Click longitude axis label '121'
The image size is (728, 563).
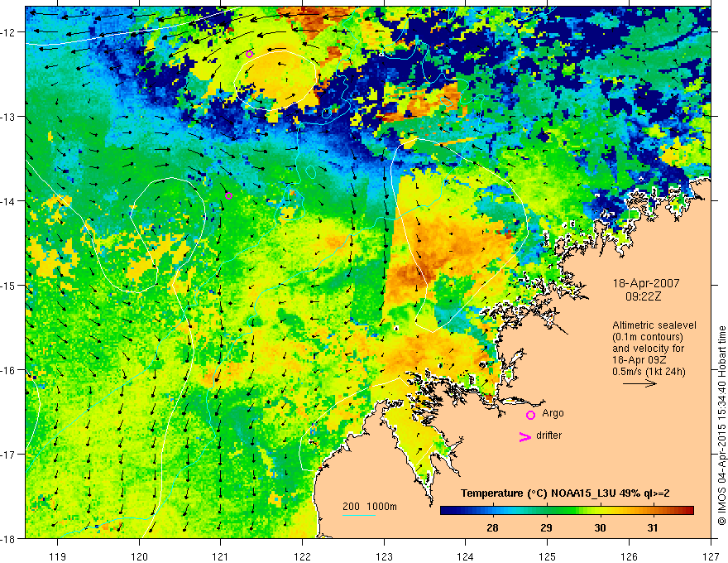tap(221, 556)
